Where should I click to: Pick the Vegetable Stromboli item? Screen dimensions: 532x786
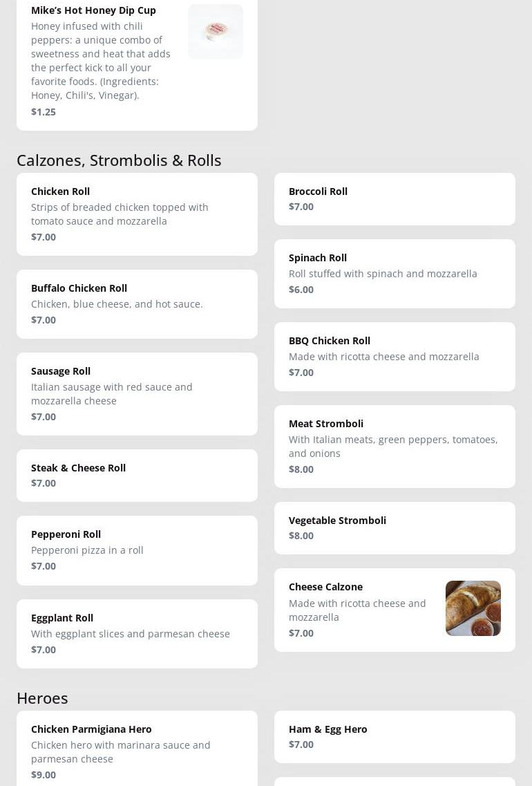(x=395, y=527)
